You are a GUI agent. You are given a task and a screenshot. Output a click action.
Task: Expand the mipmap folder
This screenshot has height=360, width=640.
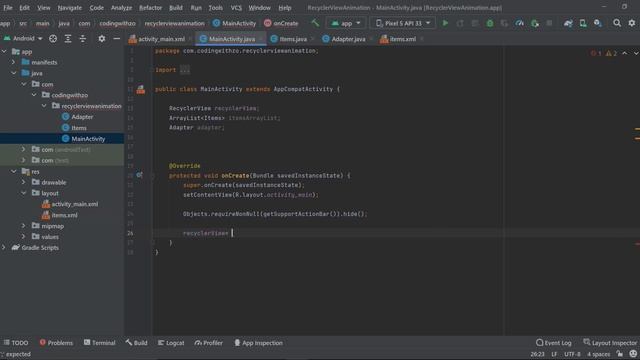pyautogui.click(x=23, y=226)
